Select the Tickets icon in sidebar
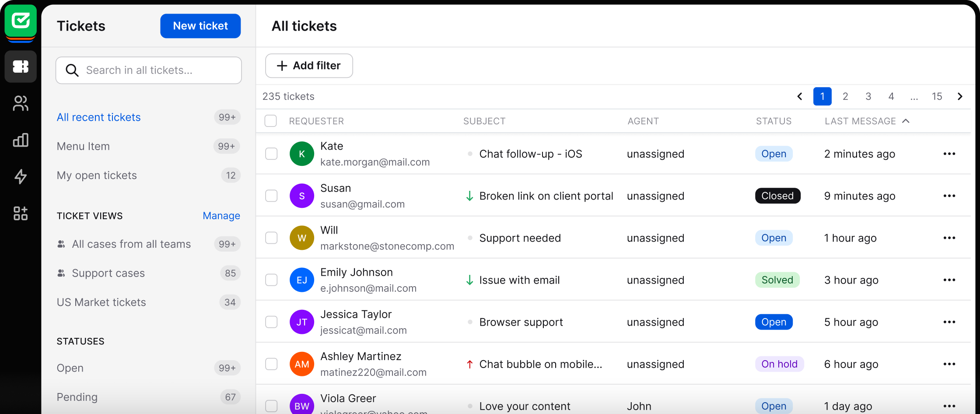The width and height of the screenshot is (980, 414). point(20,67)
